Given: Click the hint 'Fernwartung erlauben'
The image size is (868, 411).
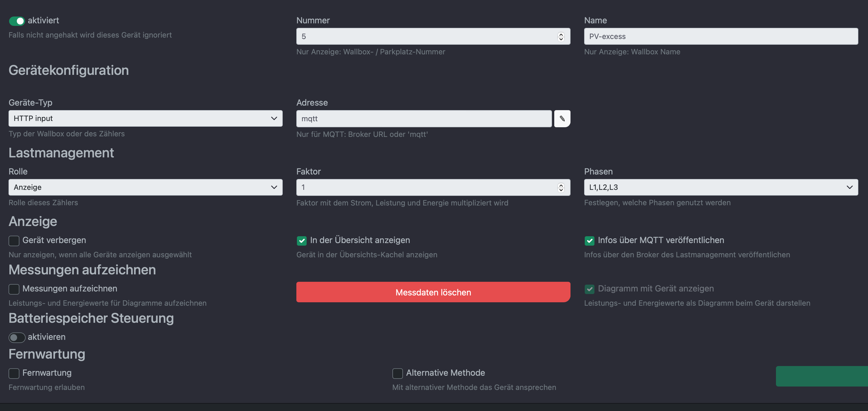Looking at the screenshot, I should pos(47,387).
